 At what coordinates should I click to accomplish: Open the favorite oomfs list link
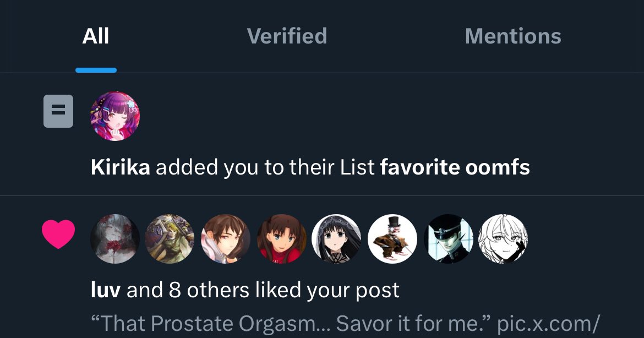click(455, 167)
